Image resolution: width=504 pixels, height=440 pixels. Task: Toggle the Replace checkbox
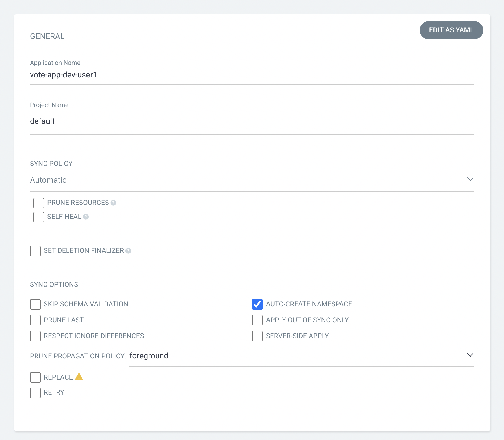(x=35, y=377)
